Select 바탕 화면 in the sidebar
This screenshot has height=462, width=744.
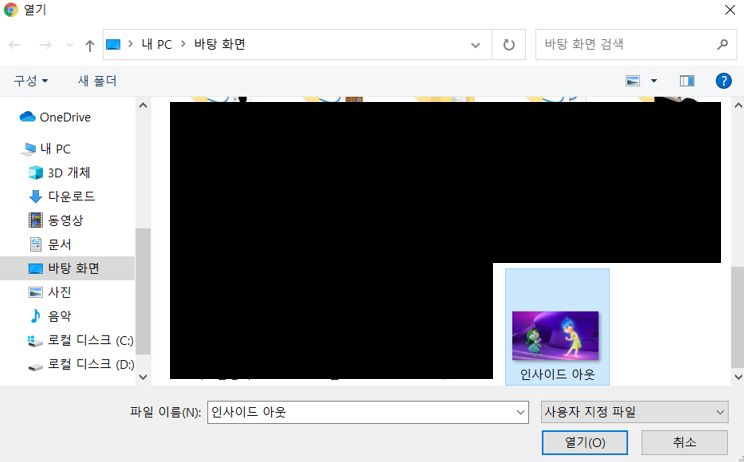click(x=67, y=268)
